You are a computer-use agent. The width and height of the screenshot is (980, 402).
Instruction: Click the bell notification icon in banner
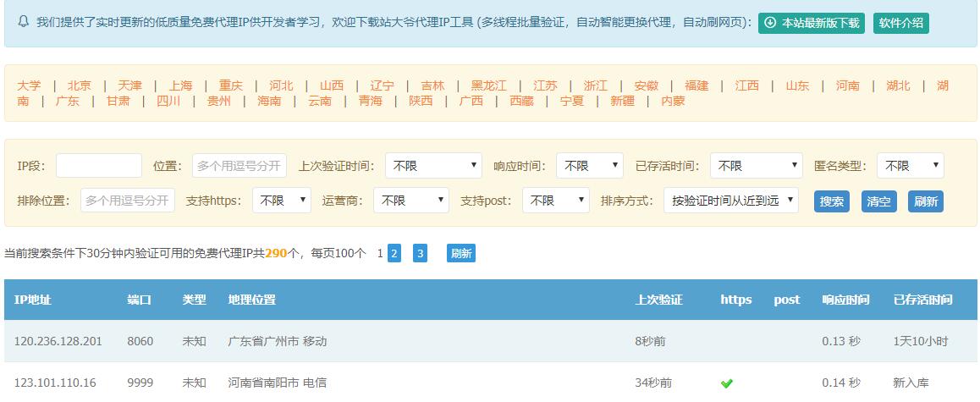click(x=24, y=23)
